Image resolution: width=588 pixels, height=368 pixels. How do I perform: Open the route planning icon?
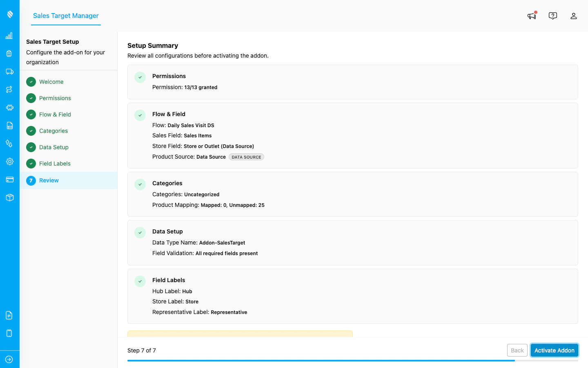(9, 90)
